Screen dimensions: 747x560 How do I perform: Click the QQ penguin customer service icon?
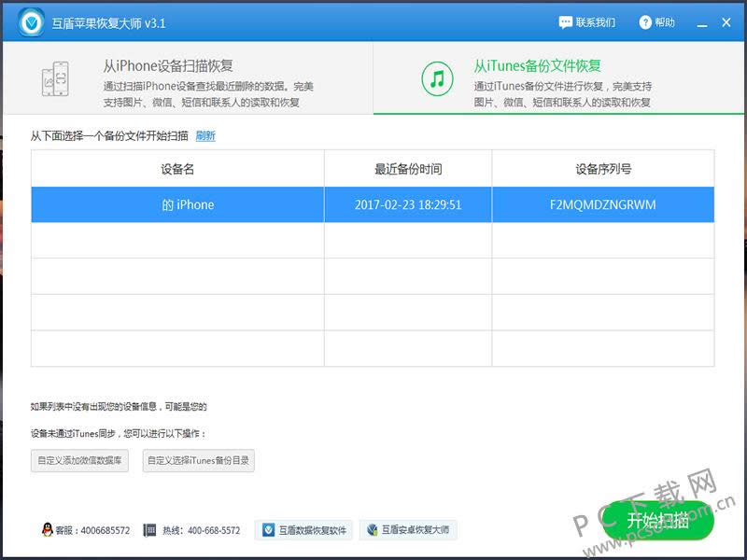[x=48, y=529]
